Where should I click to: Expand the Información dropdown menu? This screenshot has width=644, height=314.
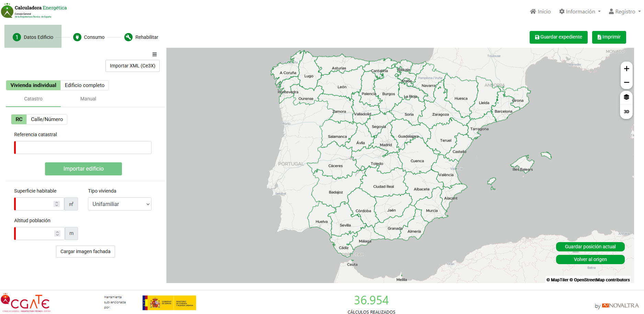tap(580, 12)
